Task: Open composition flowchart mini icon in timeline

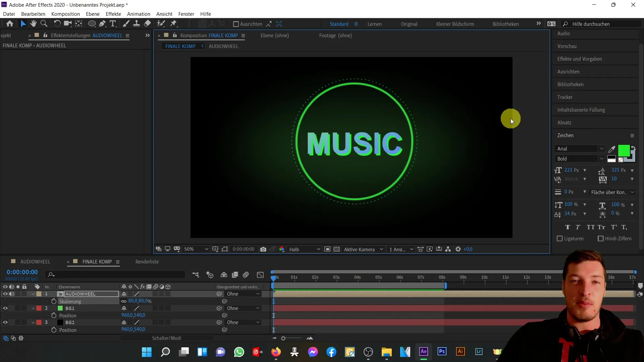Action: 196,275
